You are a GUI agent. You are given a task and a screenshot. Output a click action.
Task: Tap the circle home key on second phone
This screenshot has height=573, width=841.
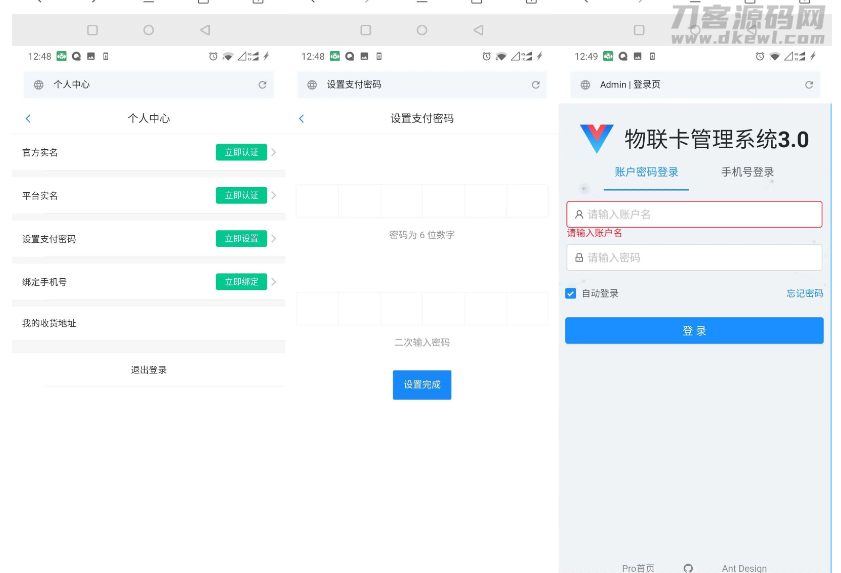pyautogui.click(x=422, y=30)
